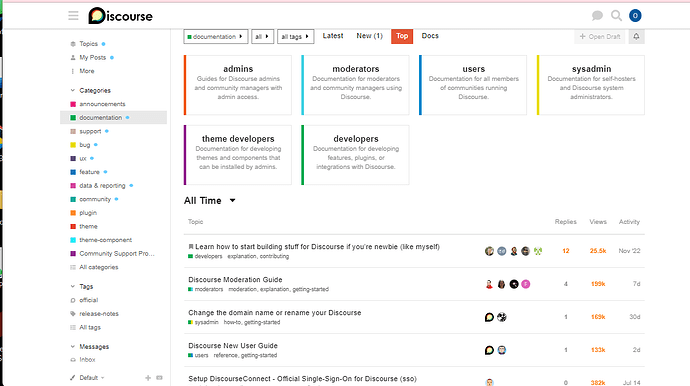Click the bookmark icon on Learn how topic
The image size is (690, 386).
click(x=191, y=247)
